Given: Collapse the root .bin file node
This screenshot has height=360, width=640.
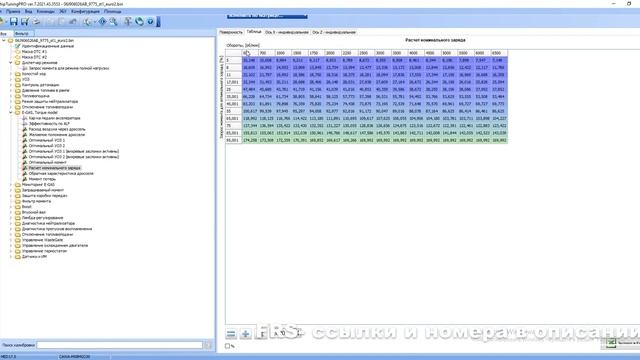Looking at the screenshot, I should tap(4, 41).
